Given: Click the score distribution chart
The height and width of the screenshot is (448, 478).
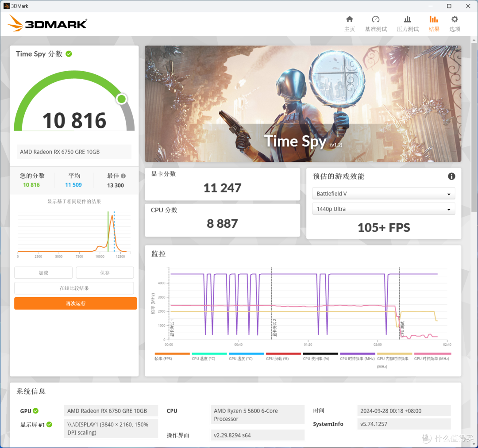Looking at the screenshot, I should click(74, 234).
